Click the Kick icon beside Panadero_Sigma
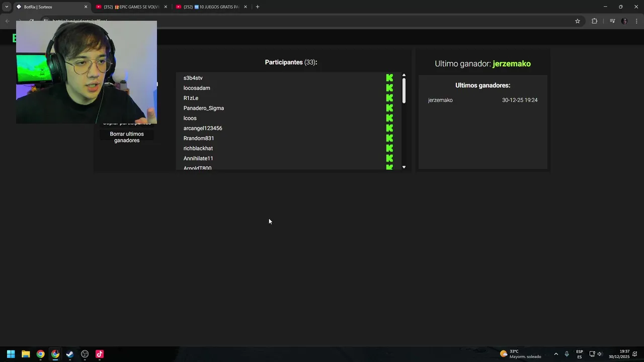 (x=389, y=108)
